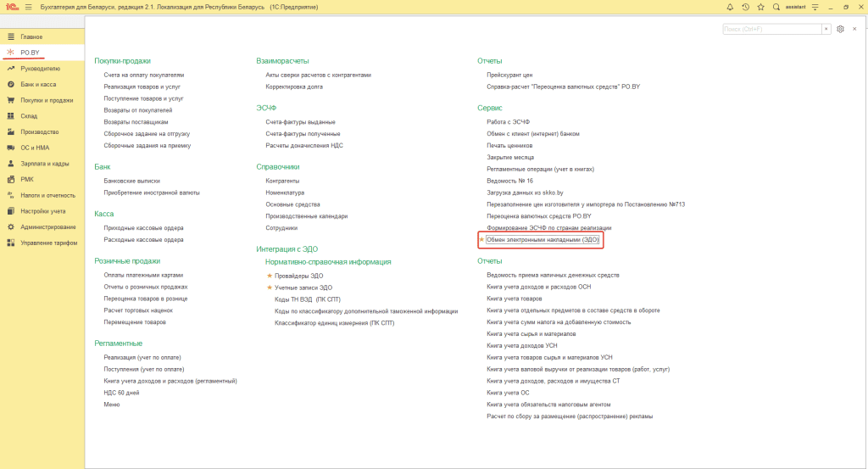Open Основные средства directory

[292, 204]
